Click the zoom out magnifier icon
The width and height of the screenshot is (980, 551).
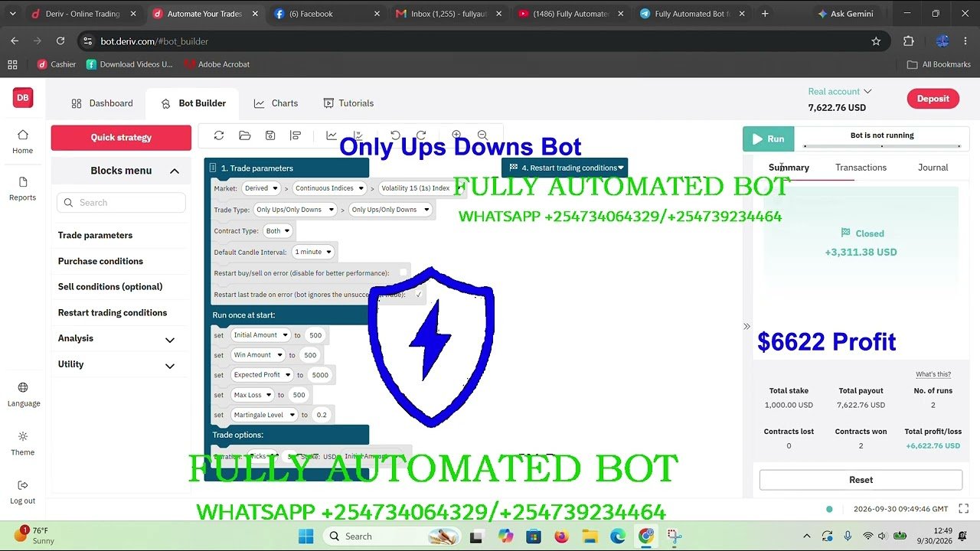pyautogui.click(x=482, y=135)
